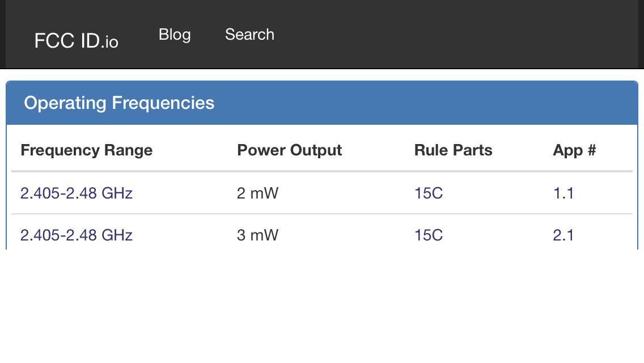Click the 3 mW power output cell

[258, 235]
